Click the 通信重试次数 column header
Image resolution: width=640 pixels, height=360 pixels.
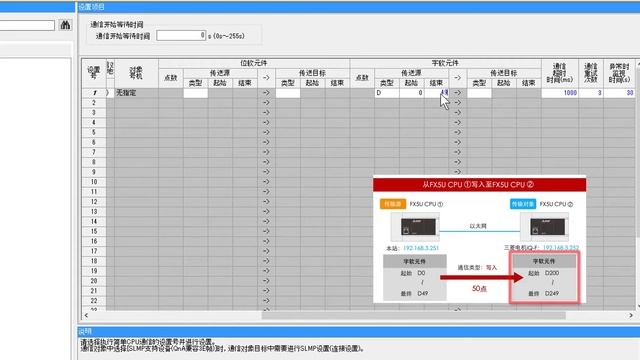coord(591,73)
